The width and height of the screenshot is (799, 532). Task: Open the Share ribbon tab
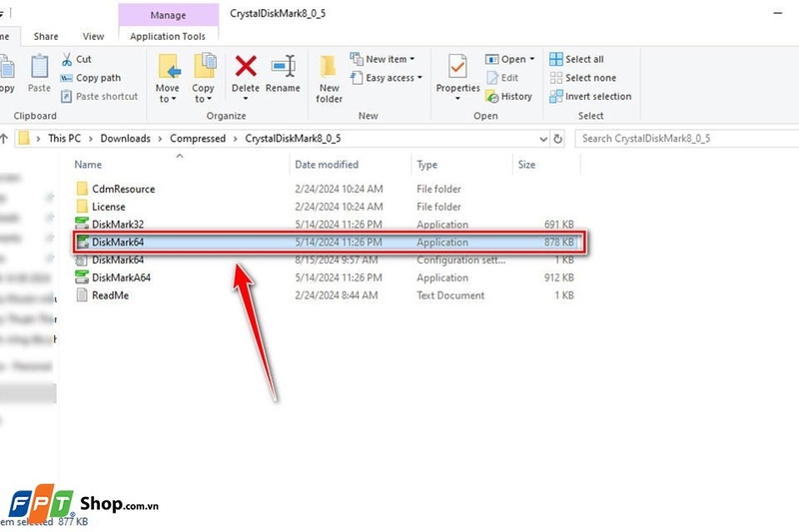point(46,36)
